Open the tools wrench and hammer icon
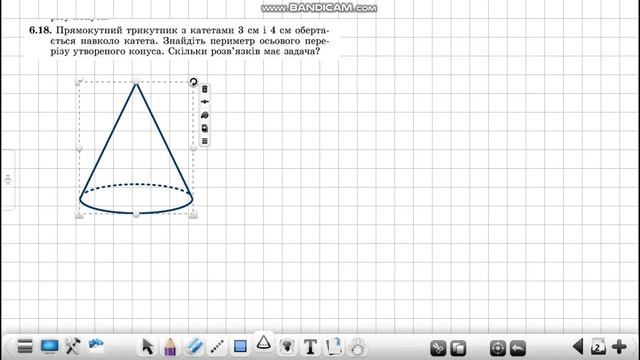640x360 pixels. click(x=73, y=346)
